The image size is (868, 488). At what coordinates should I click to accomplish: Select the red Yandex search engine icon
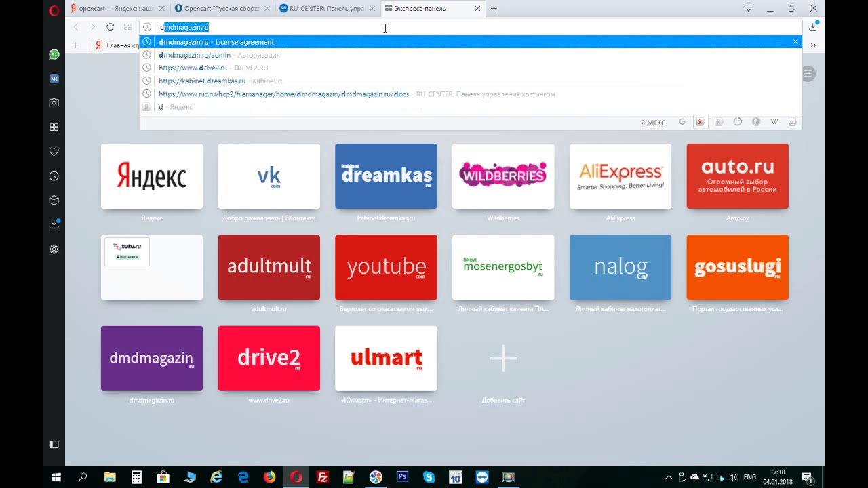(701, 122)
